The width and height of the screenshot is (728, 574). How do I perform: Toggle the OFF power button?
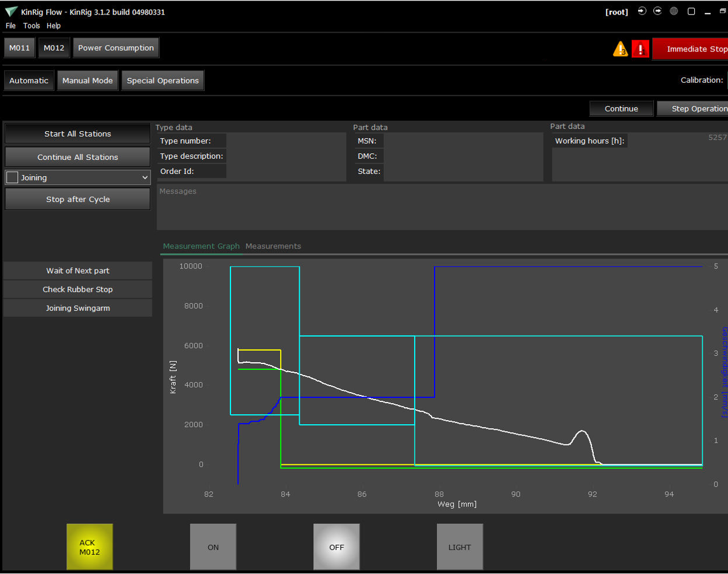tap(337, 547)
